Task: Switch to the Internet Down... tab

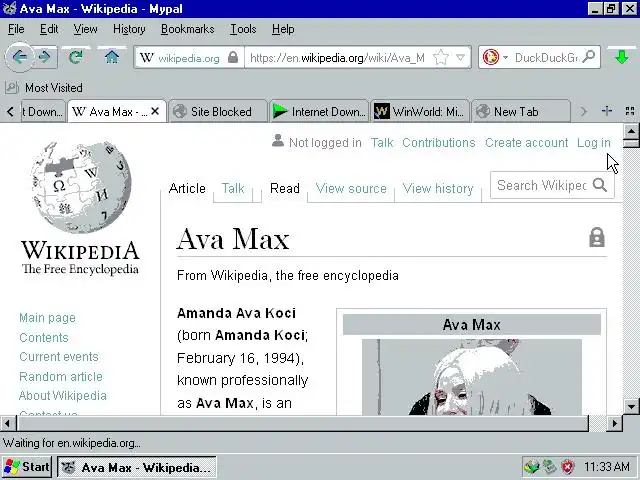Action: coord(319,111)
